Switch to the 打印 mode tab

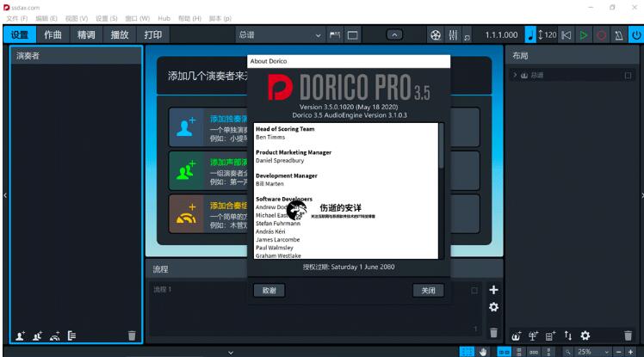click(152, 35)
